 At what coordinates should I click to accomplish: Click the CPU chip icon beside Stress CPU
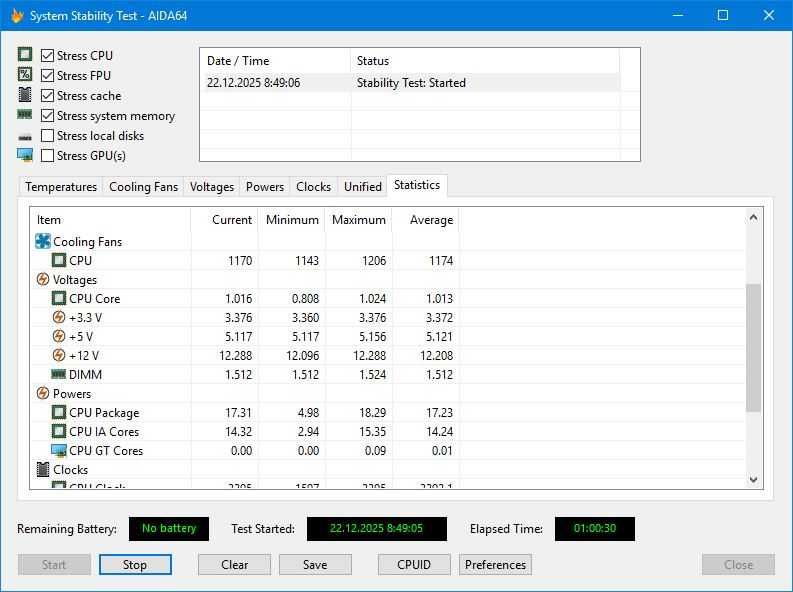(25, 54)
